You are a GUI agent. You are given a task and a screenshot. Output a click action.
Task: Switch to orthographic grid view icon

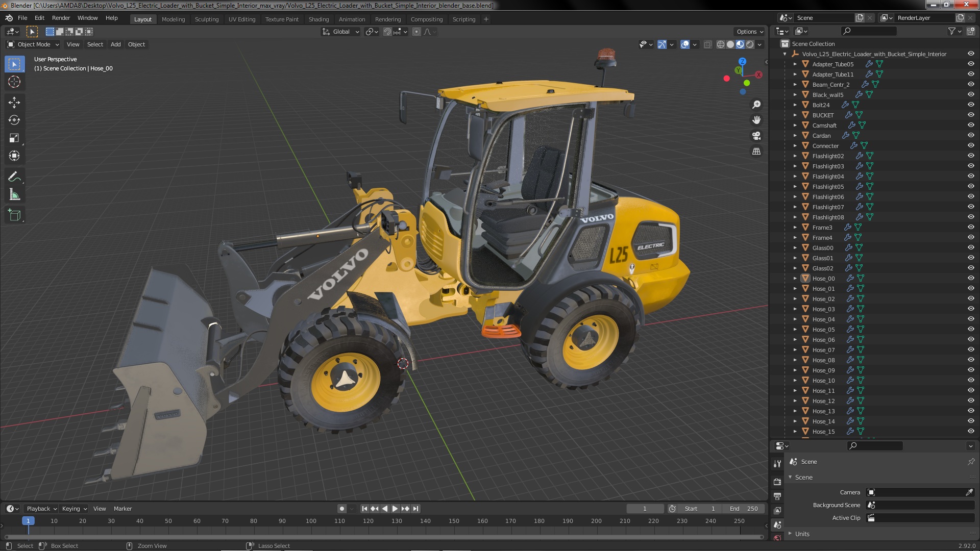click(756, 152)
